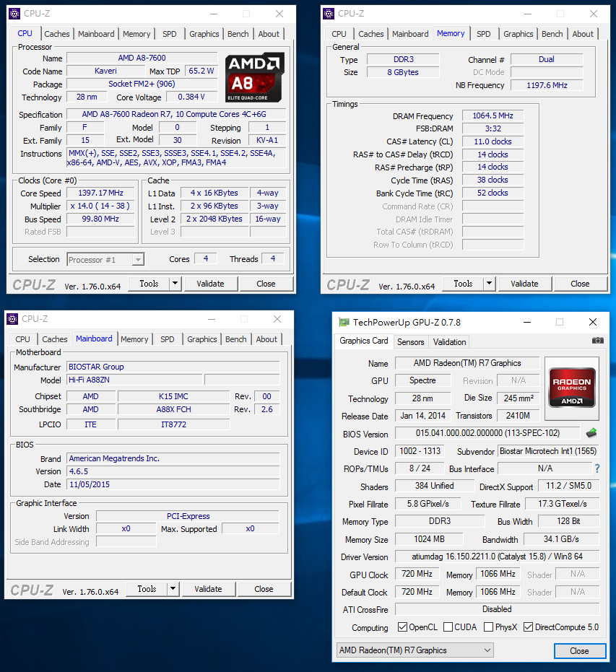Viewport: 616px width, 672px height.
Task: Click the Dual channel value in Memory window
Action: click(547, 59)
